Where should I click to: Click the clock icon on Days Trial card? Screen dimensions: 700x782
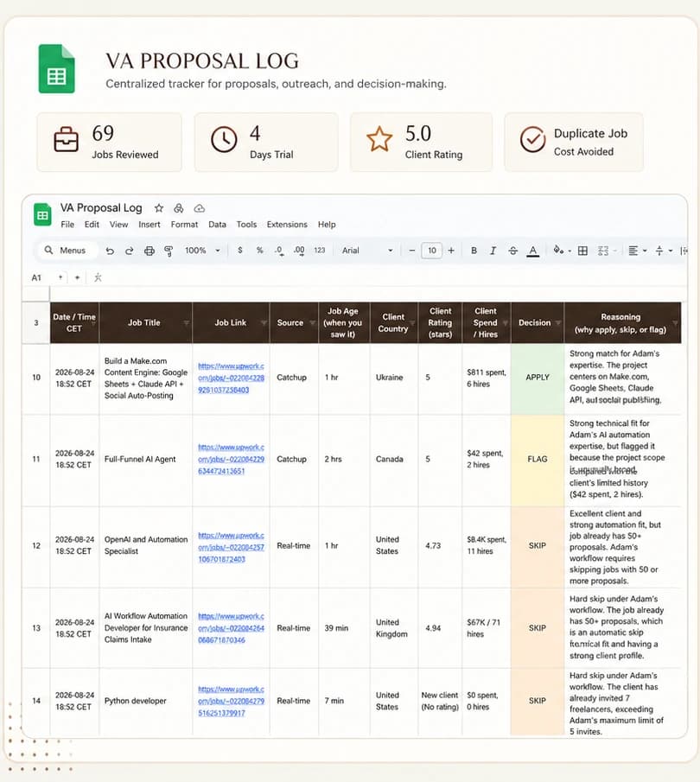click(x=224, y=139)
